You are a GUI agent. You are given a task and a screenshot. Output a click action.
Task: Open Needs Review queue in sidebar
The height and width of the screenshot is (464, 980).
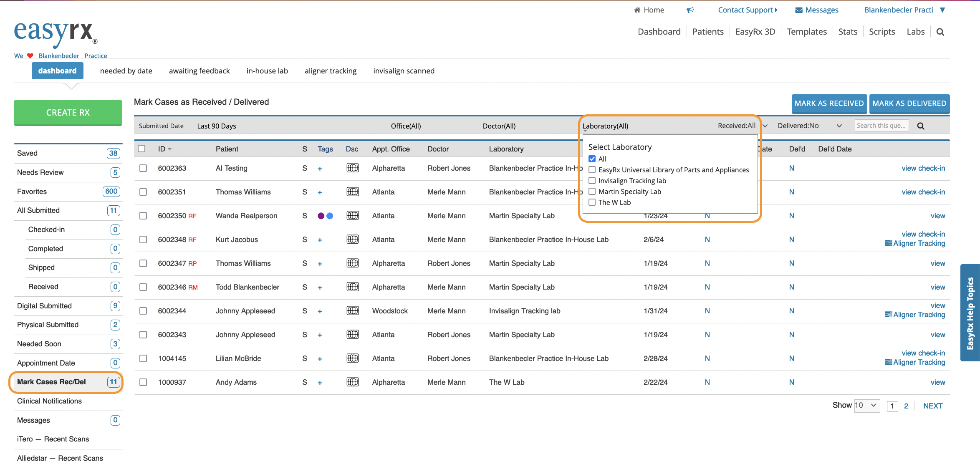68,172
